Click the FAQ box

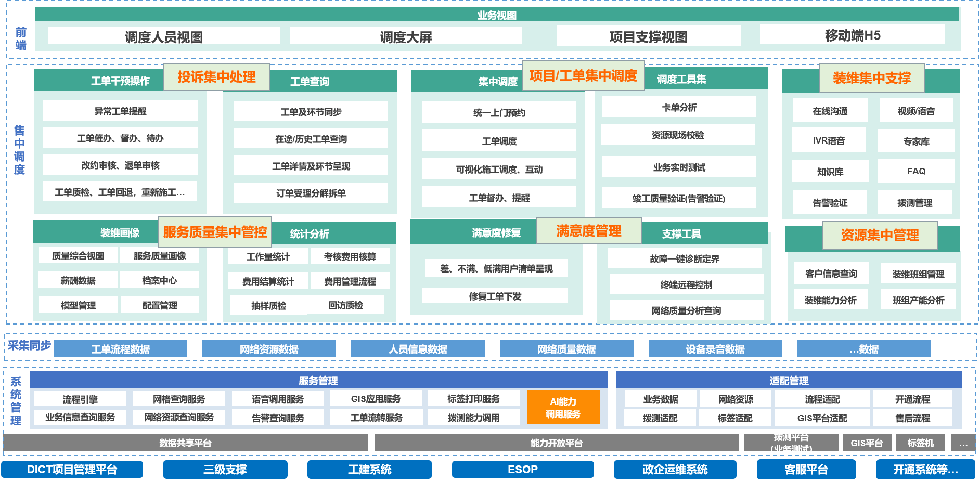pos(916,171)
